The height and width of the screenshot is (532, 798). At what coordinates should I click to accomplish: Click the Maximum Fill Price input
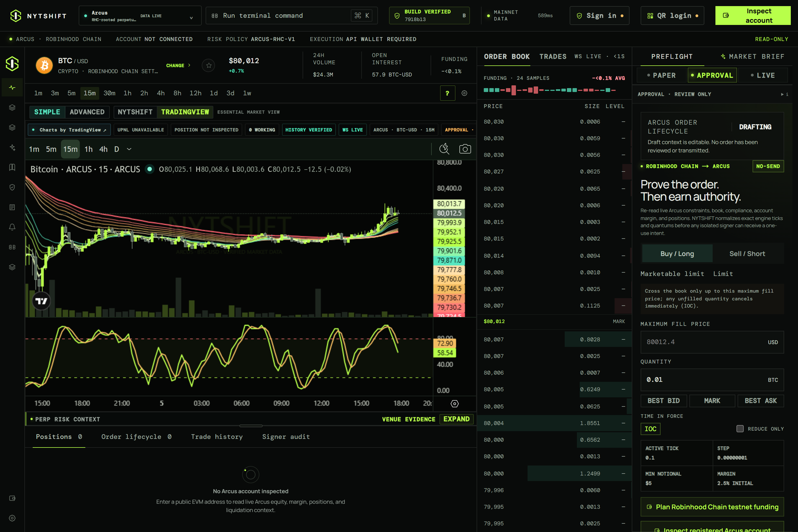point(712,342)
